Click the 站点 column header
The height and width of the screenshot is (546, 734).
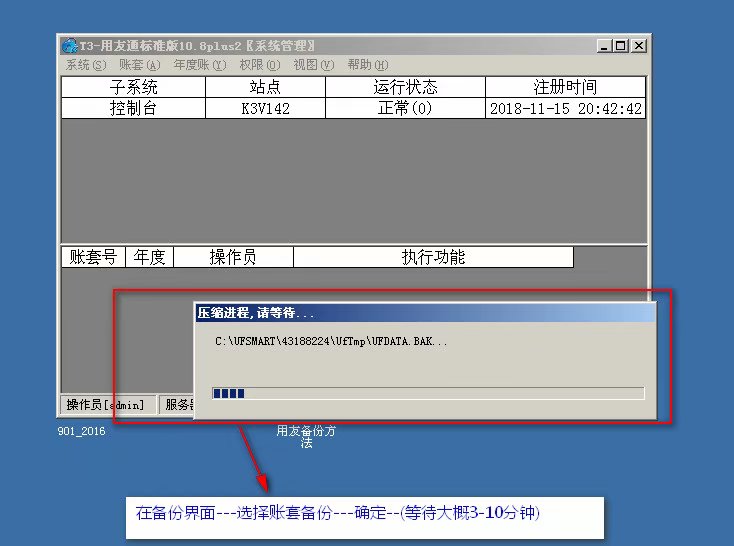pyautogui.click(x=265, y=87)
